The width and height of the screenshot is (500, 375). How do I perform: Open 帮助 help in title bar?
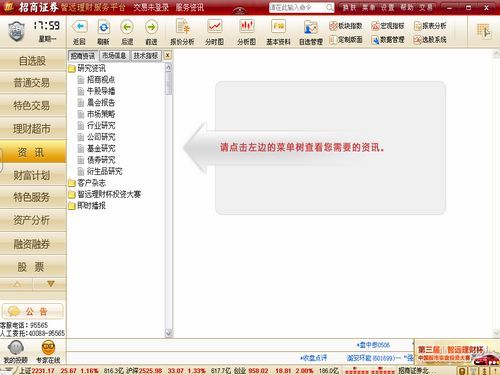pos(407,7)
